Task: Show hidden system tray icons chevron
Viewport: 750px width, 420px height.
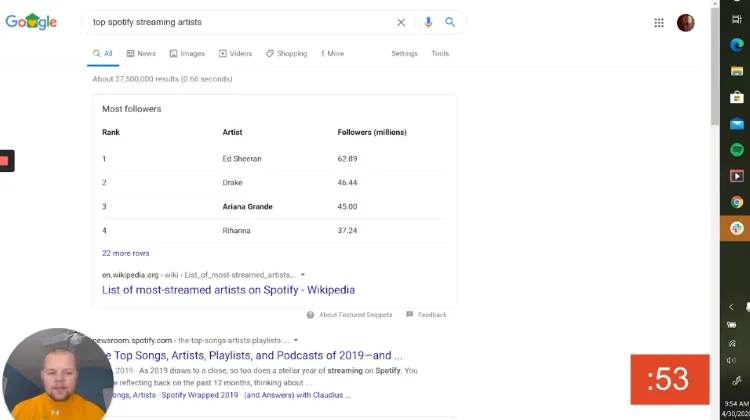Action: pyautogui.click(x=731, y=307)
